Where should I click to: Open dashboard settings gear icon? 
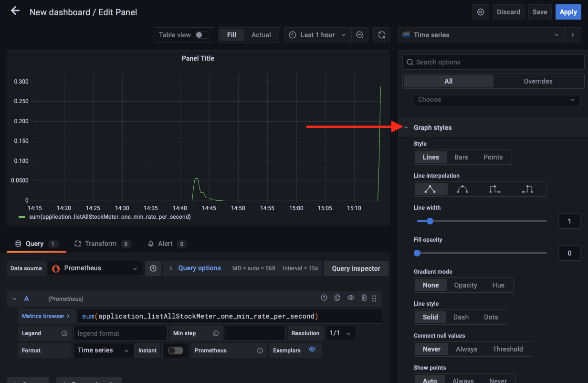(481, 12)
